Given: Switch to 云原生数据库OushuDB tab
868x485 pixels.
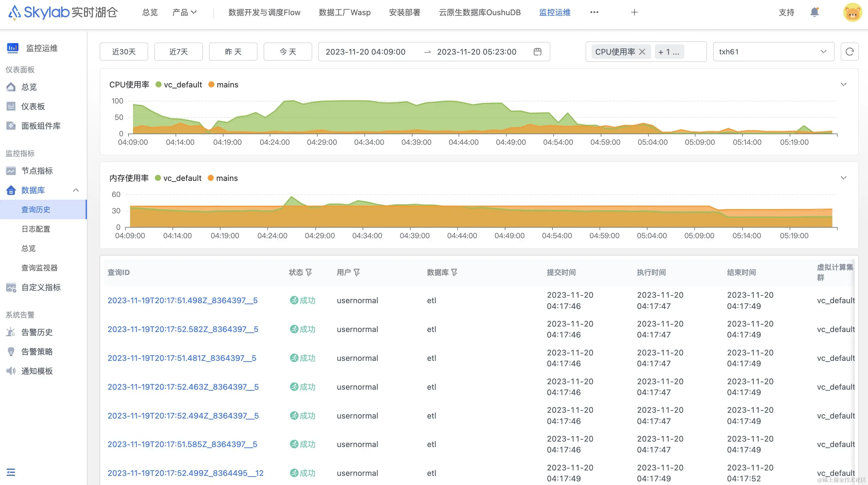Looking at the screenshot, I should (x=480, y=12).
